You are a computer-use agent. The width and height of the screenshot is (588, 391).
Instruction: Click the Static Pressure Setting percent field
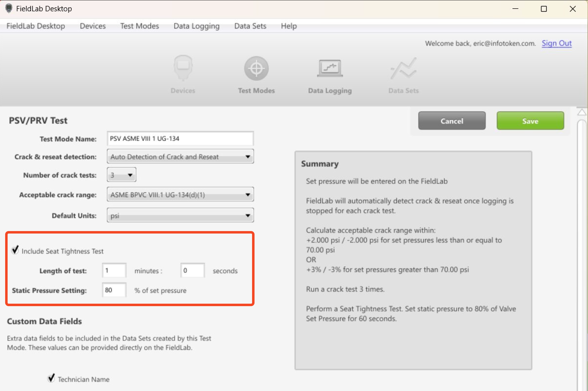pos(114,290)
